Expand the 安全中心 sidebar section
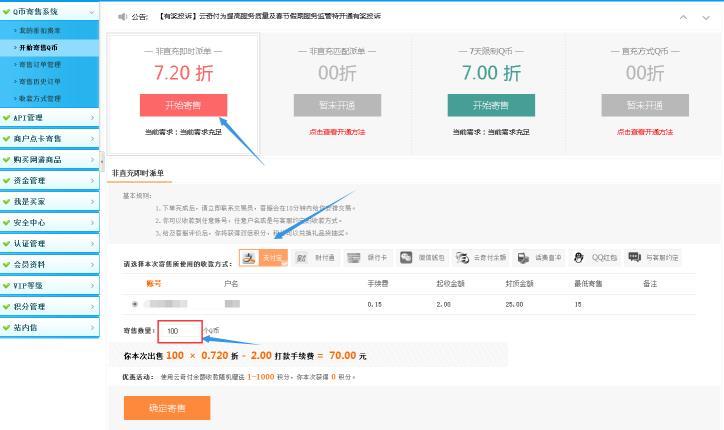Screen dimensions: 724x430 [92, 223]
